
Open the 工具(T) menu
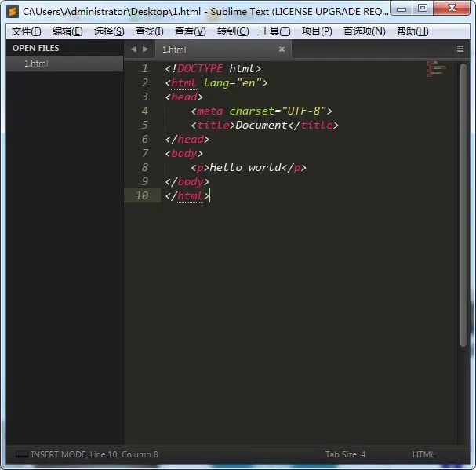tap(275, 31)
